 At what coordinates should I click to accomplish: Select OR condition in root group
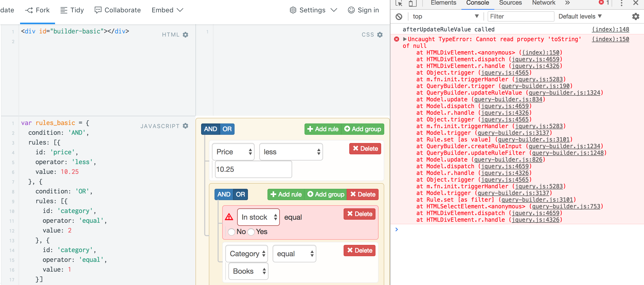click(x=227, y=129)
